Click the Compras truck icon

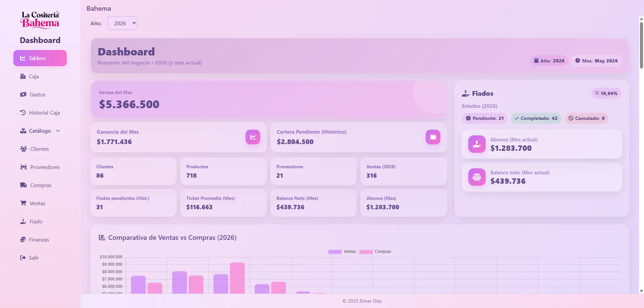coord(23,185)
